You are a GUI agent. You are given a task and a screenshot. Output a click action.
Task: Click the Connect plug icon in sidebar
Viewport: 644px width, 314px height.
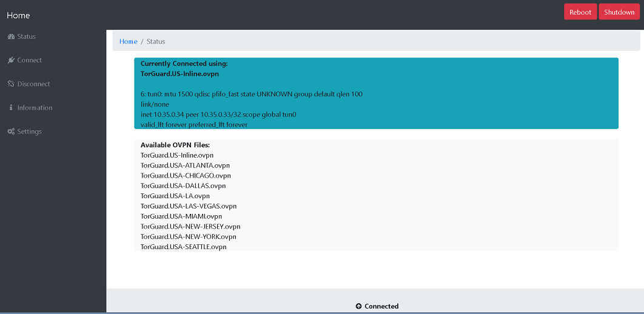coord(11,61)
